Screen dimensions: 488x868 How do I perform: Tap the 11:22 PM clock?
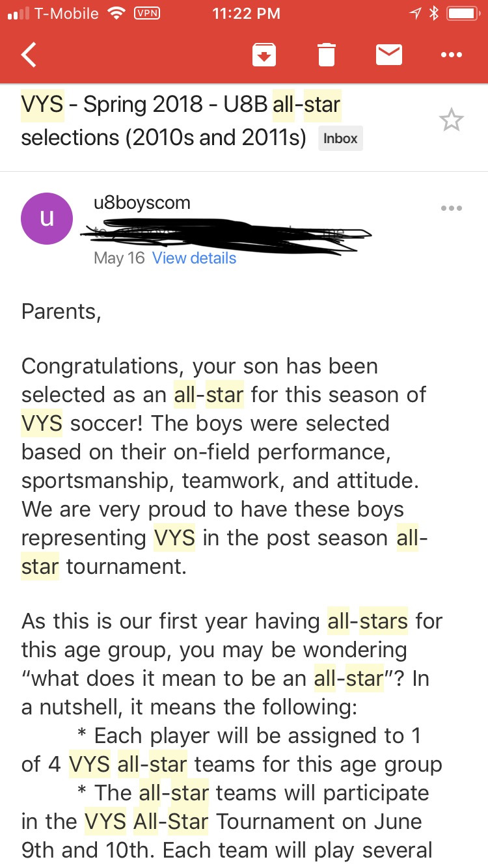tap(247, 14)
